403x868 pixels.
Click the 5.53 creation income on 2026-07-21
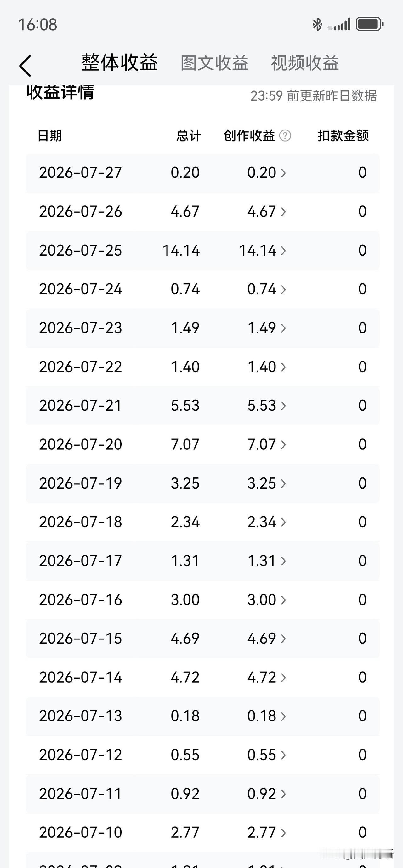(262, 406)
